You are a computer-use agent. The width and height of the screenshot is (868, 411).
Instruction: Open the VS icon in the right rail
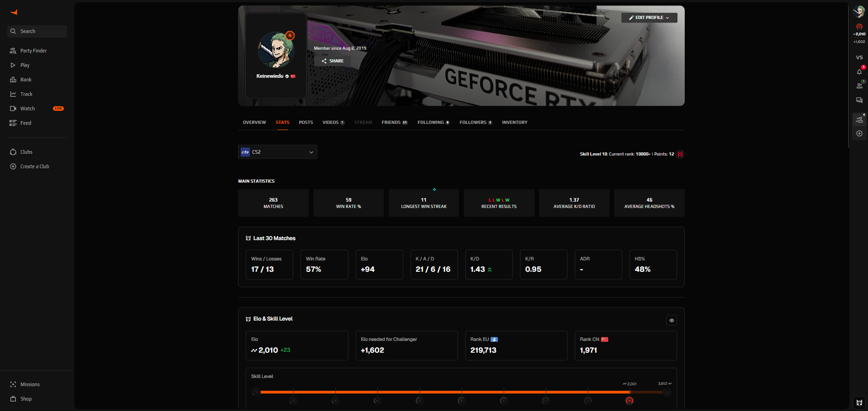[x=859, y=57]
